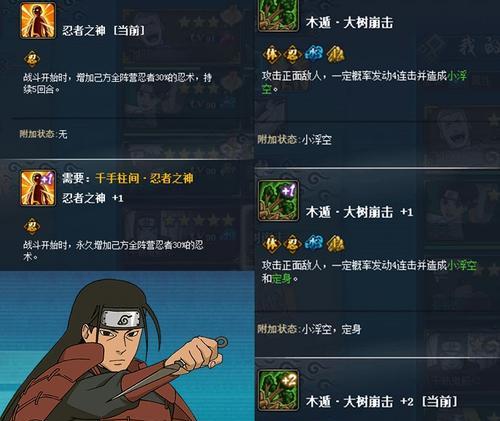Click the 忍者之神 [当前] skill icon

38,21
